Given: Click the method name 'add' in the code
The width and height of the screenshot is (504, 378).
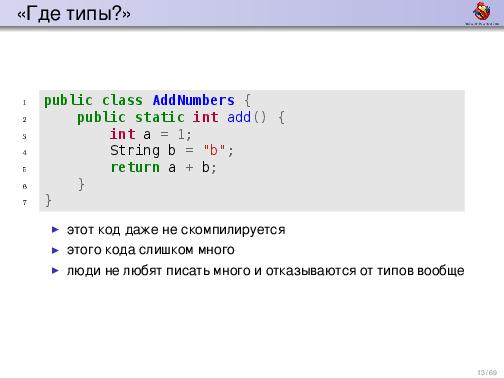Looking at the screenshot, I should [x=239, y=117].
